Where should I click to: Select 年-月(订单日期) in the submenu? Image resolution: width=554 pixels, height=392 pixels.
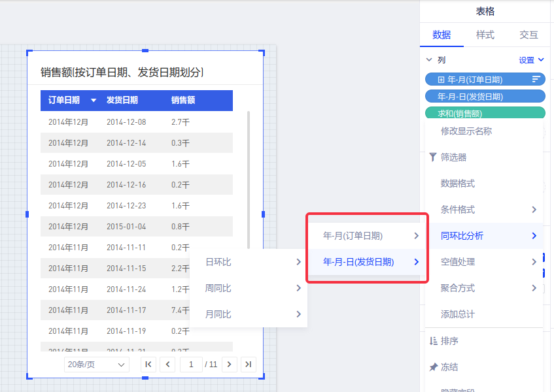(x=366, y=236)
